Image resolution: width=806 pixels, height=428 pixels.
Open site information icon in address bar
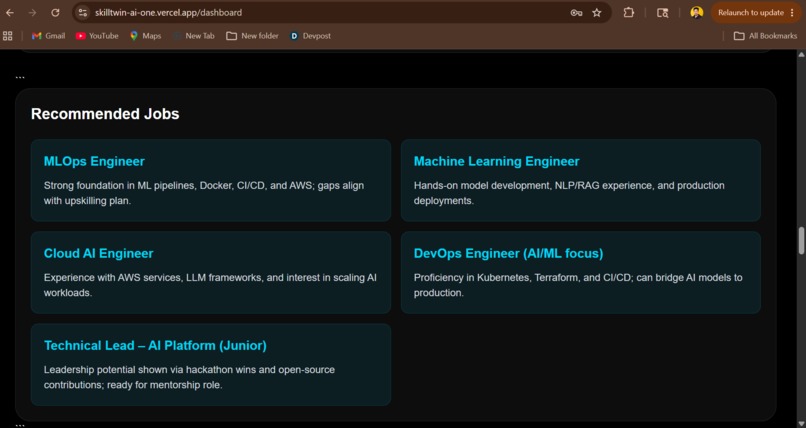pos(82,13)
